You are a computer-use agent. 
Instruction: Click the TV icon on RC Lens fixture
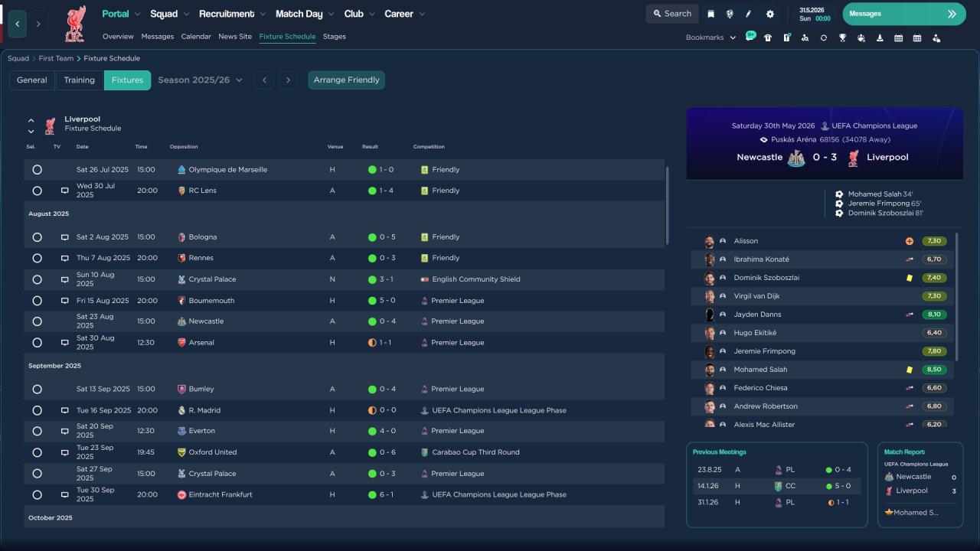[65, 191]
